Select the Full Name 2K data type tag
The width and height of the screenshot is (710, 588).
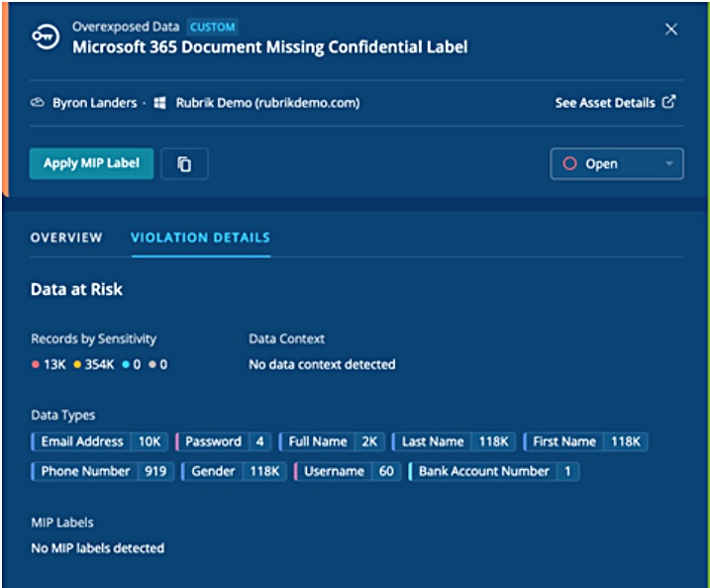click(x=332, y=441)
